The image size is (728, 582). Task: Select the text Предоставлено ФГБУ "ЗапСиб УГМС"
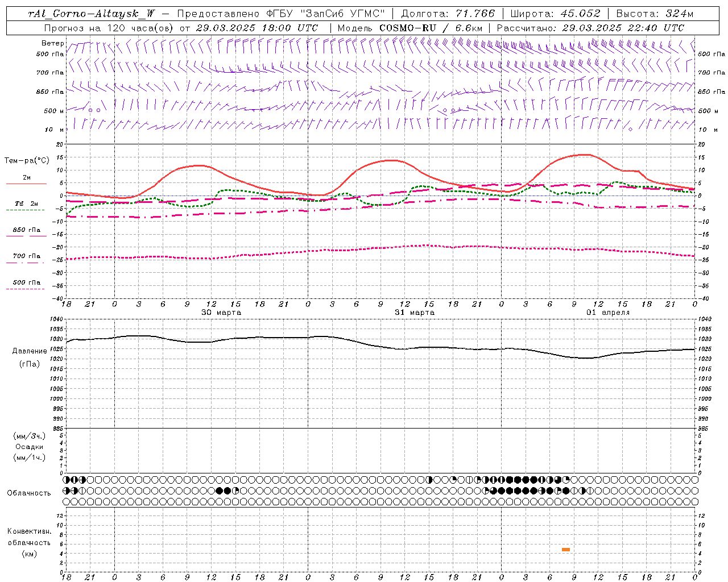tap(282, 14)
